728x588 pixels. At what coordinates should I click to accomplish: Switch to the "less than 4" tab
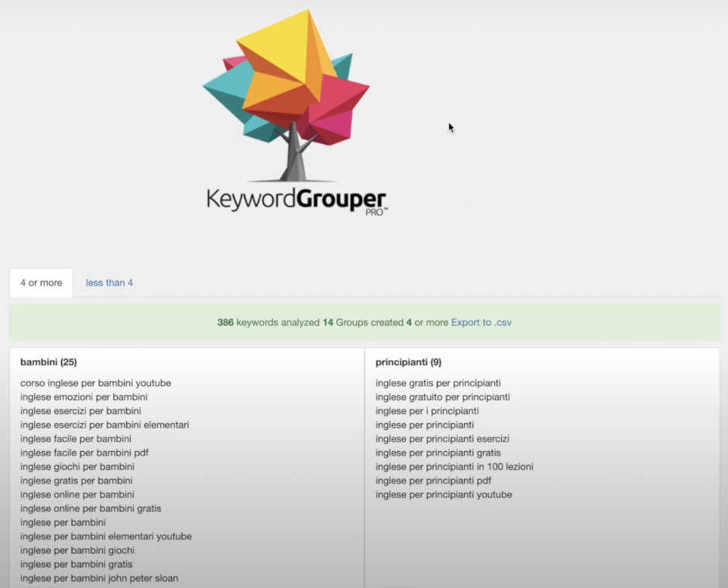(x=109, y=283)
